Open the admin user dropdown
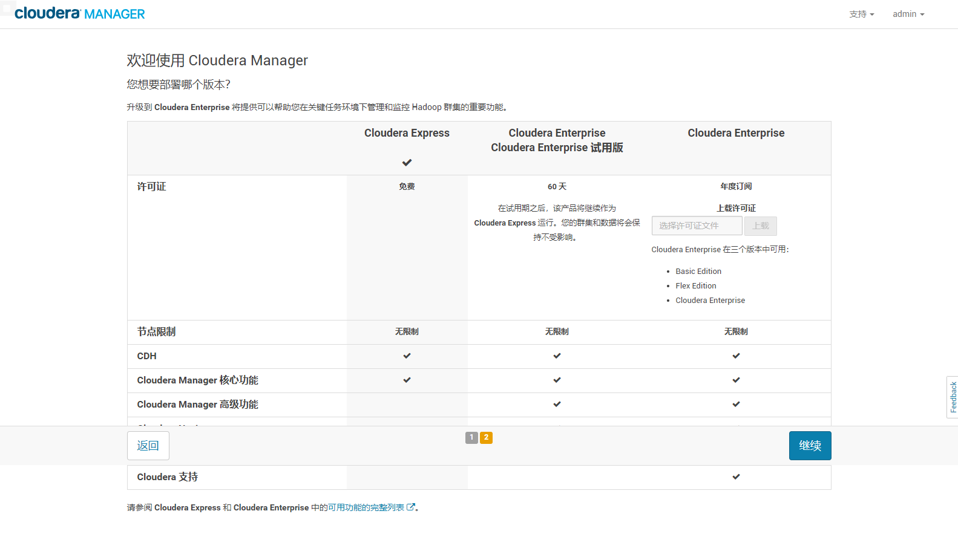Screen dimensions: 958x560 click(x=908, y=14)
